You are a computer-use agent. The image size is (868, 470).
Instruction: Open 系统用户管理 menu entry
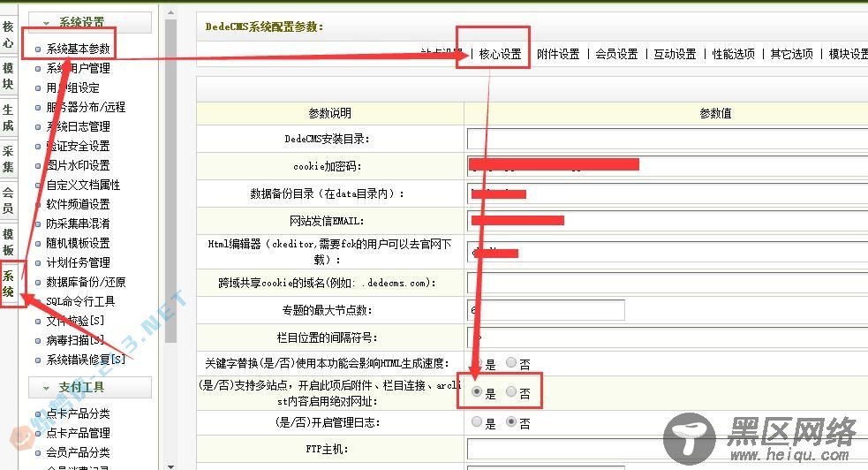(78, 68)
